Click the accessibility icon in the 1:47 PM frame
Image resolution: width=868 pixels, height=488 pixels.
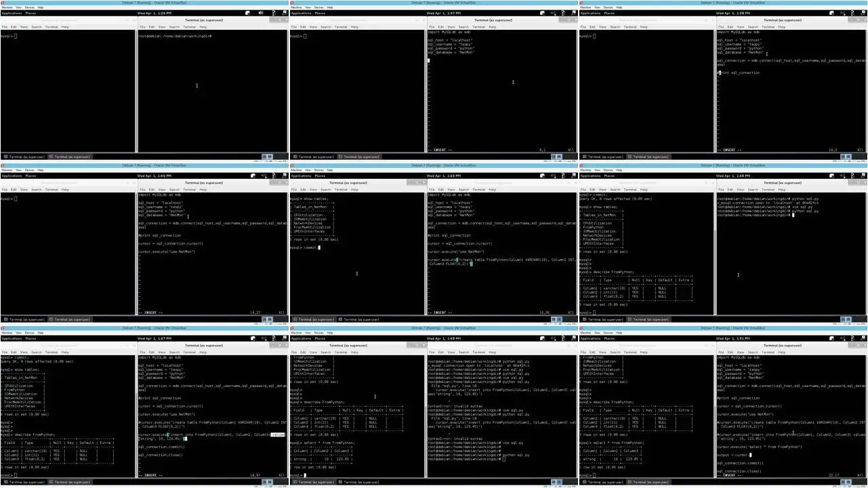[274, 338]
